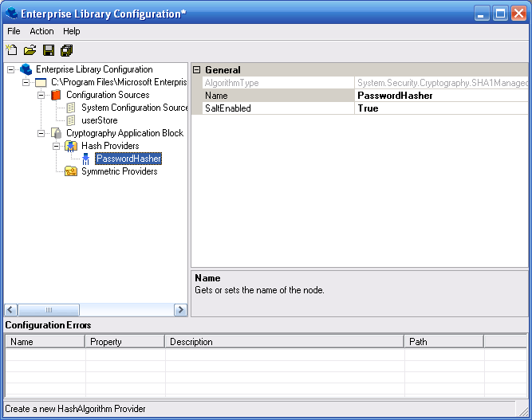Screen dimensions: 532x420
Task: Click the SaltEnabled value True
Action: coord(368,108)
